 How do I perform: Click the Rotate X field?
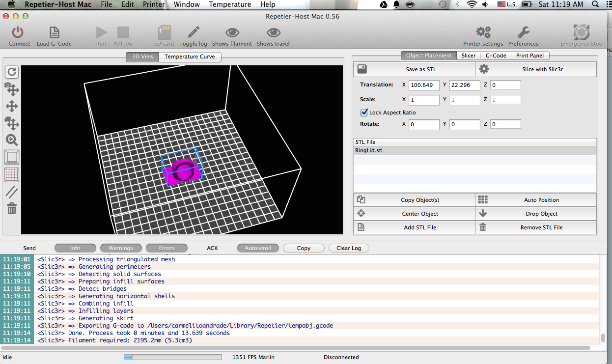coord(424,124)
